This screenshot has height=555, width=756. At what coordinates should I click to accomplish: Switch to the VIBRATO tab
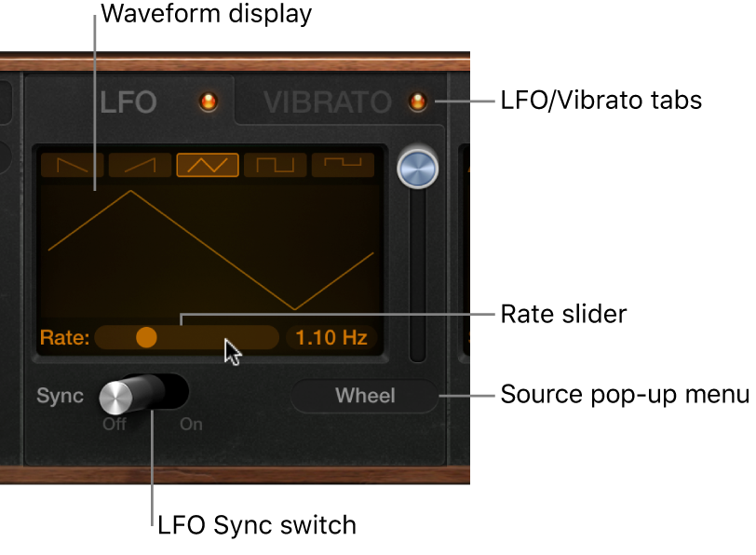pos(328,102)
